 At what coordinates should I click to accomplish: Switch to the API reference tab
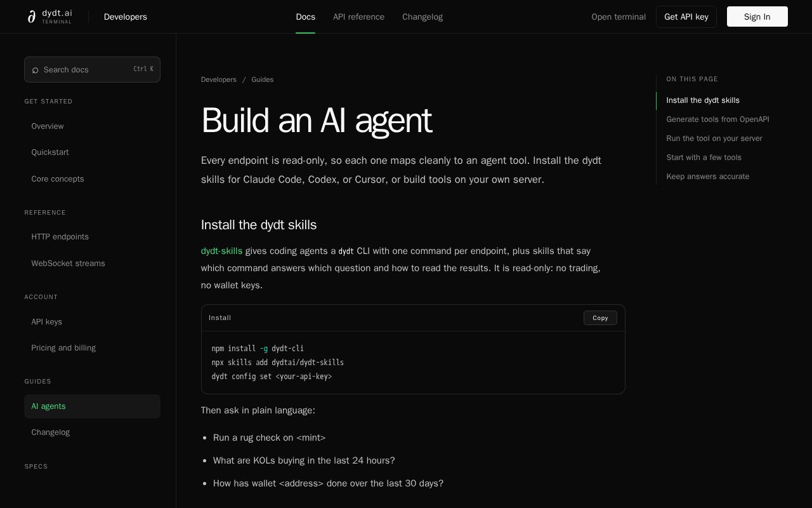click(x=358, y=17)
